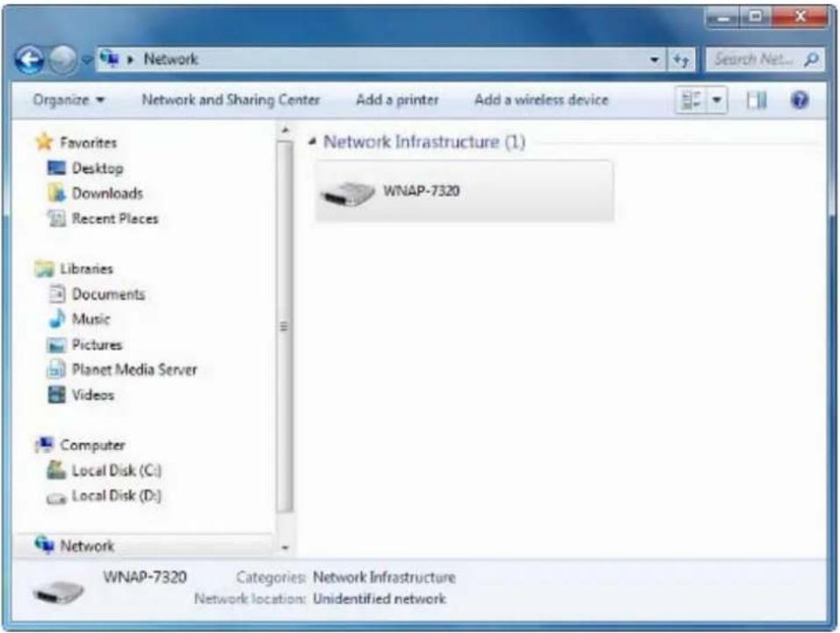Click the Search Network input field
The height and width of the screenshot is (633, 840).
click(754, 59)
